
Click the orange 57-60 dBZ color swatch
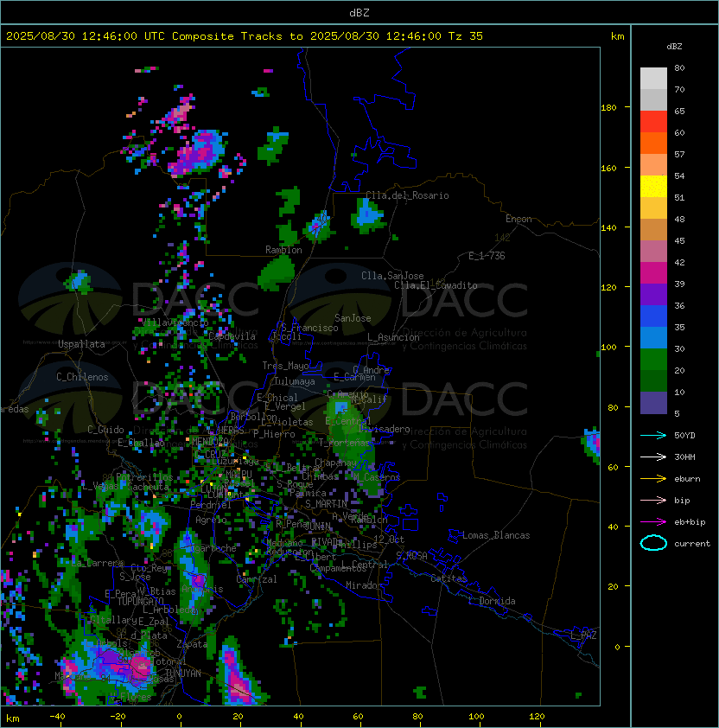(x=653, y=143)
